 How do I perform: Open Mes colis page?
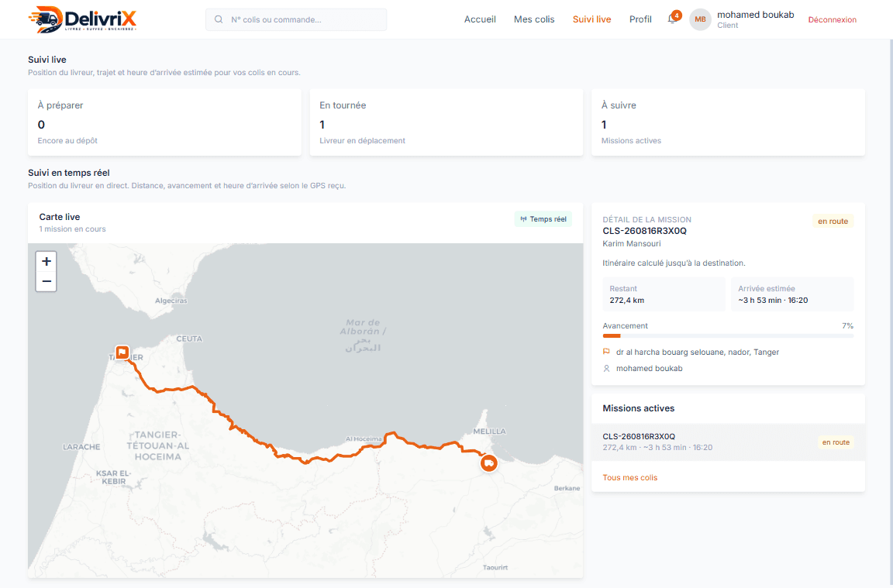[x=533, y=19]
